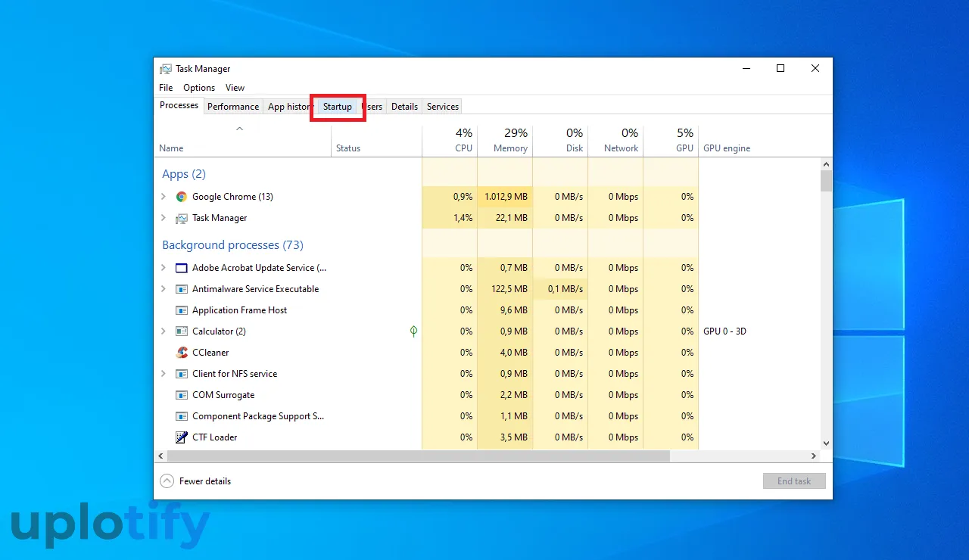Screen dimensions: 969x560
Task: Click the vertical scrollbar down arrow
Action: coord(826,443)
